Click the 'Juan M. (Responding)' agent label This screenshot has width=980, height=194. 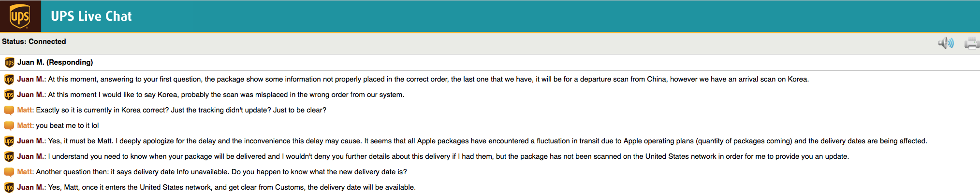(55, 62)
